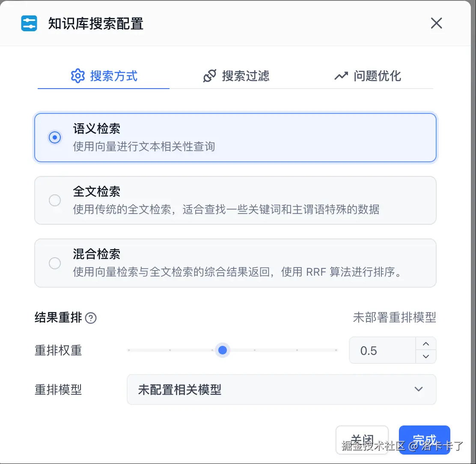
Task: Click the blue 完成 button
Action: [x=424, y=440]
